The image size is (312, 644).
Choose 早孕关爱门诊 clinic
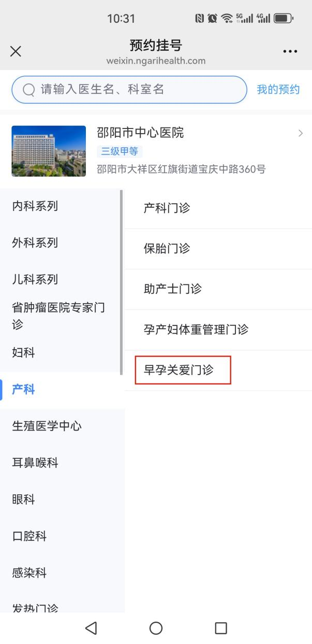[179, 370]
